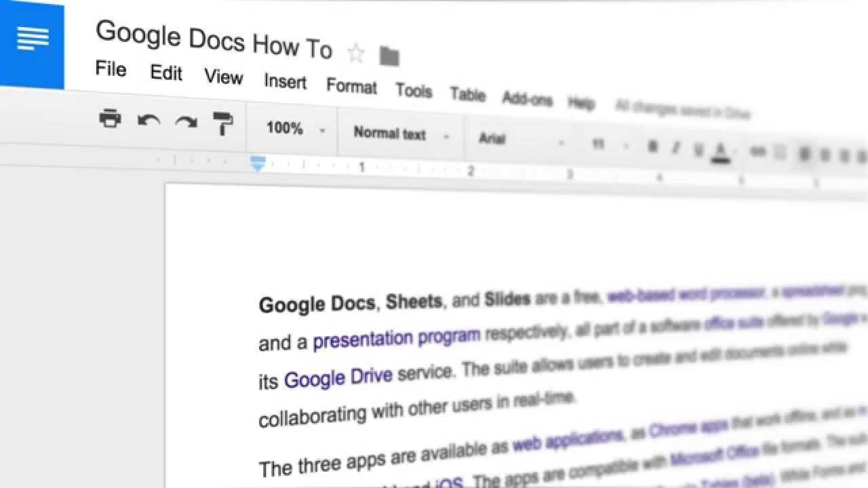
Task: Click the Left align icon
Action: pyautogui.click(x=805, y=154)
